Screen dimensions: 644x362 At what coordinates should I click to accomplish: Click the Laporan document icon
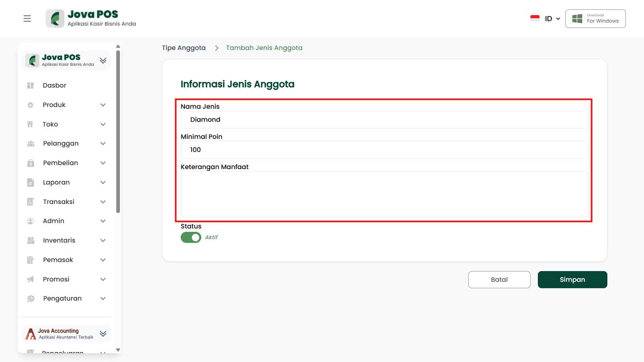click(31, 183)
